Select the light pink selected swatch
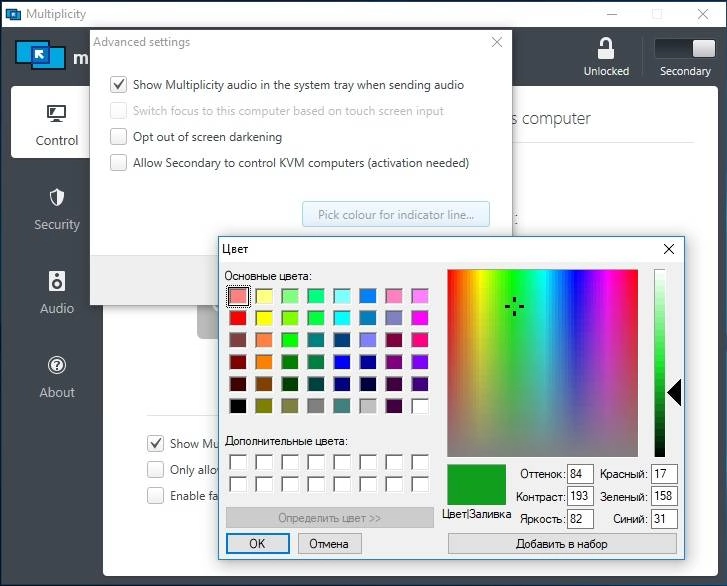 (x=238, y=296)
